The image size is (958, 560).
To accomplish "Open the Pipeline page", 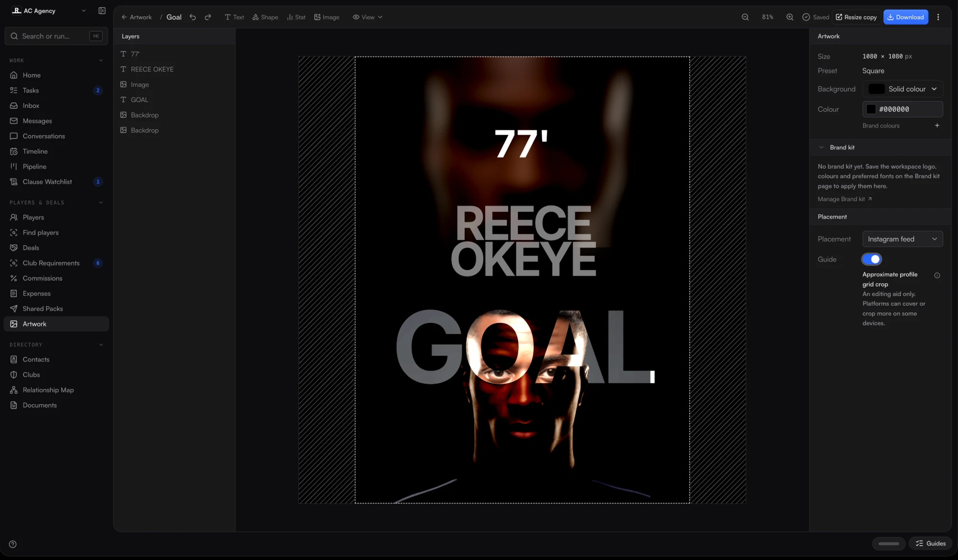I will tap(56, 167).
